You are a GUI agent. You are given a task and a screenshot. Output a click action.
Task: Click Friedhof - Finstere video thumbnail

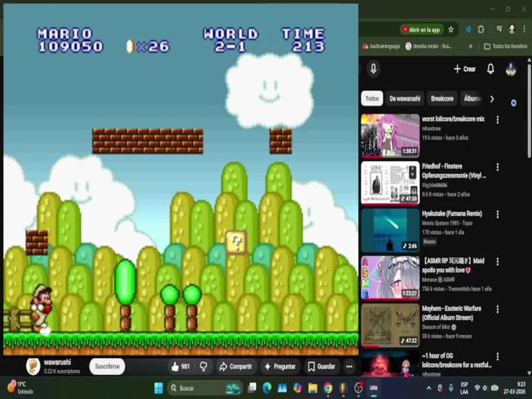[390, 183]
